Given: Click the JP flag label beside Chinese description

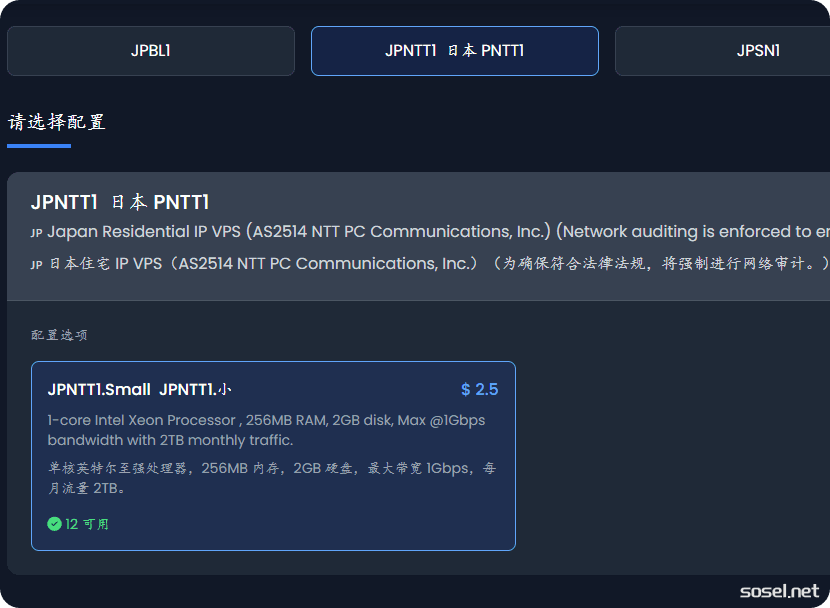Looking at the screenshot, I should (x=37, y=265).
